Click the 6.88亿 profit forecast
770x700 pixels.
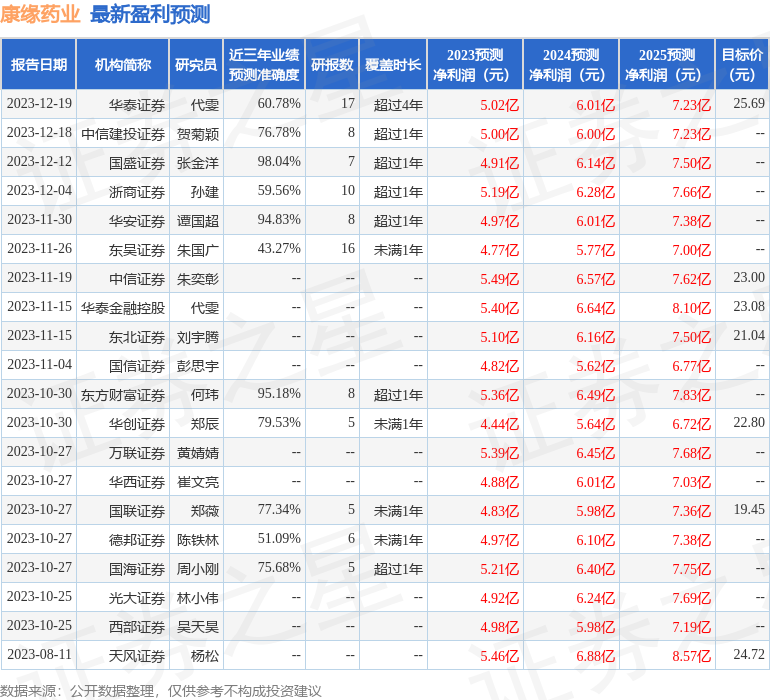[x=596, y=656]
